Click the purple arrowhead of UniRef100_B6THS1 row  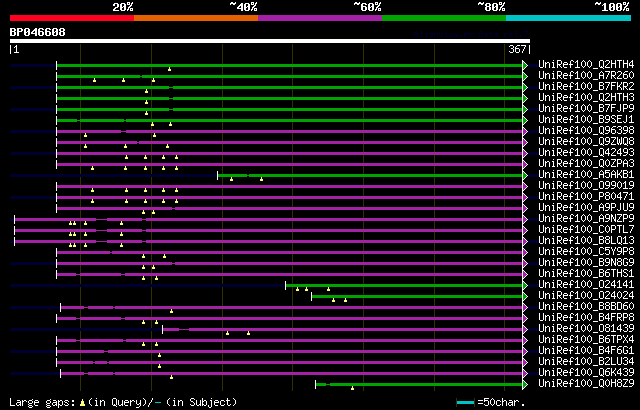click(x=525, y=275)
